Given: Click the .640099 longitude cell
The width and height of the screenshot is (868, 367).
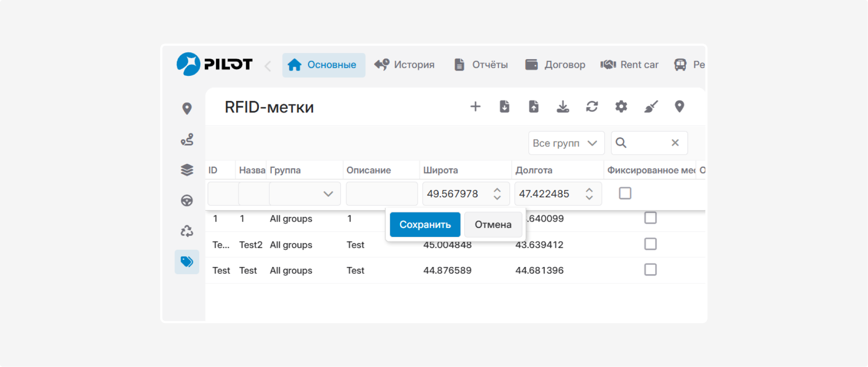Looking at the screenshot, I should pyautogui.click(x=545, y=219).
